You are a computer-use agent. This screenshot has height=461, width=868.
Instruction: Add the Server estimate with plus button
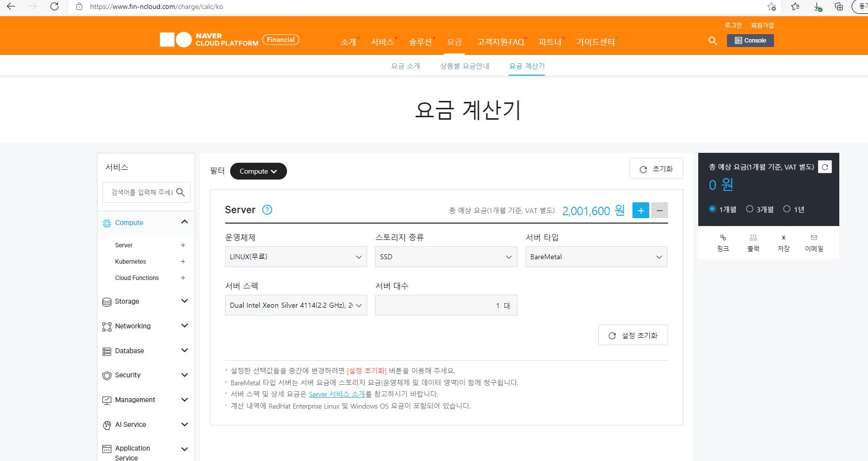click(x=640, y=210)
